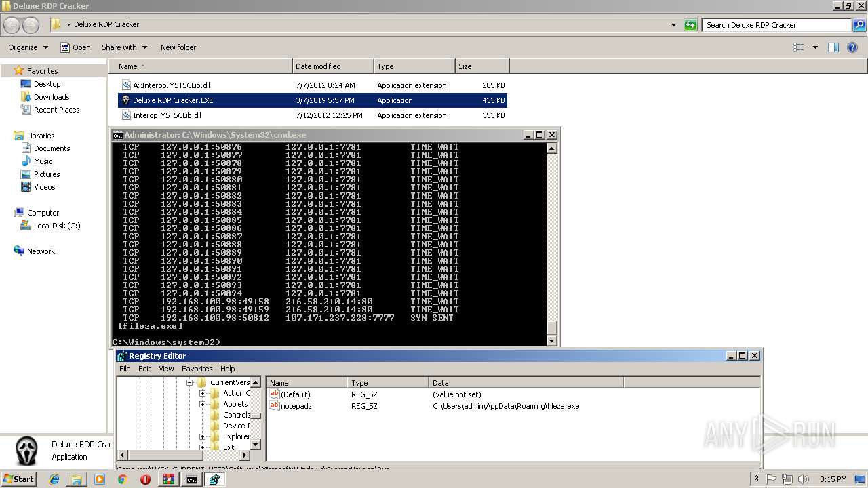868x488 pixels.
Task: Select Controls registry key in tree
Action: [237, 415]
